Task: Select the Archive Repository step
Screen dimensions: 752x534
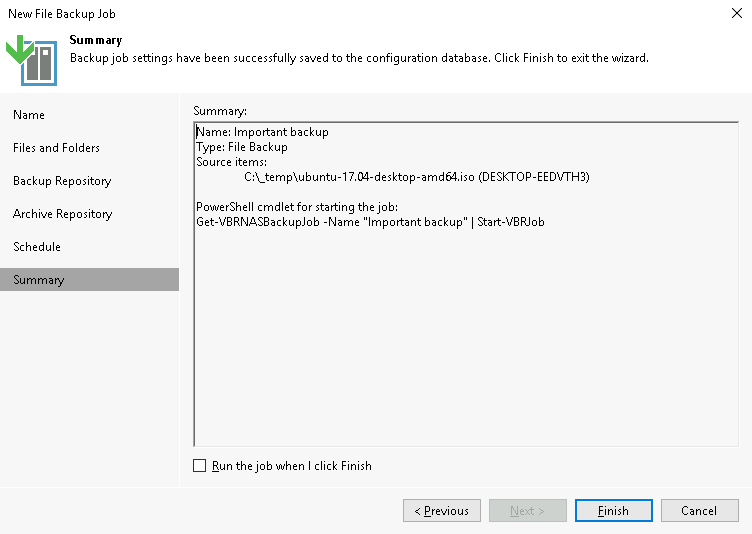Action: (x=62, y=214)
